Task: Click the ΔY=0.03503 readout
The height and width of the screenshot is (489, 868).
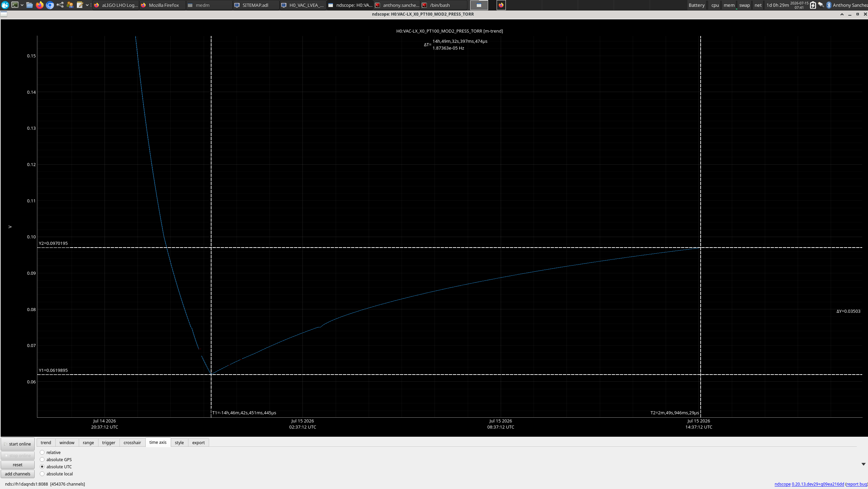Action: pyautogui.click(x=848, y=311)
